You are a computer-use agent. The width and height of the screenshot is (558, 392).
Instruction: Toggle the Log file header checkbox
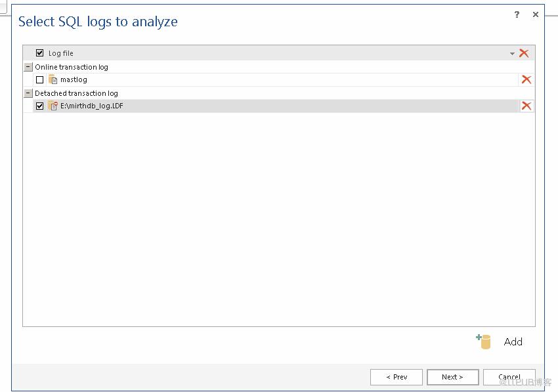point(40,53)
